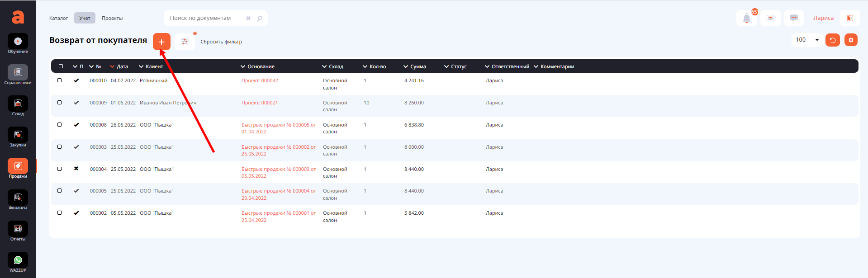Image resolution: width=868 pixels, height=278 pixels.
Task: Switch to the Каталог tab
Action: tap(58, 19)
